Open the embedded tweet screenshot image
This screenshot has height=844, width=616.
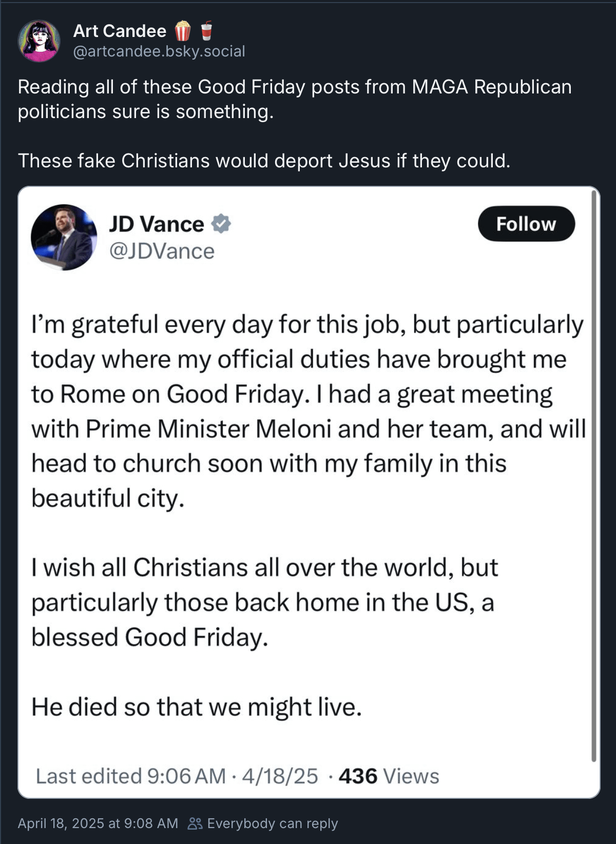309,492
